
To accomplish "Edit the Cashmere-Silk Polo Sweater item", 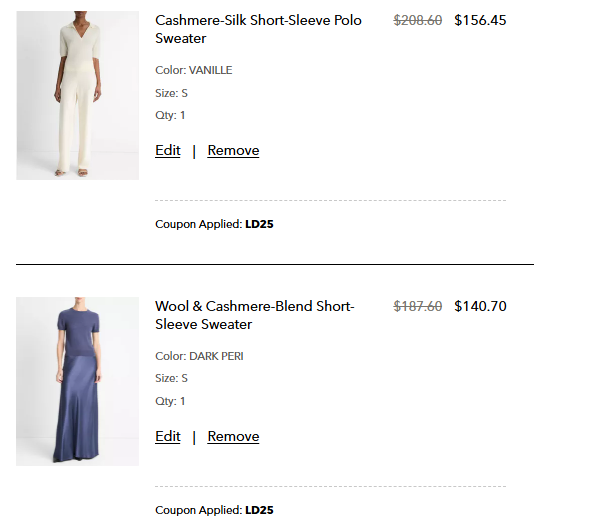I will click(x=168, y=150).
